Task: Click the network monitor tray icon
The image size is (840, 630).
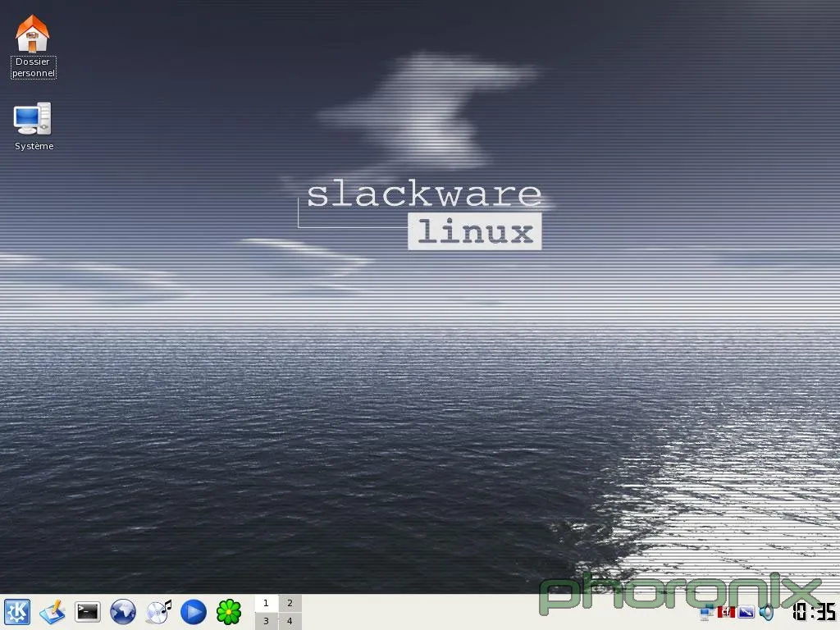Action: [706, 612]
